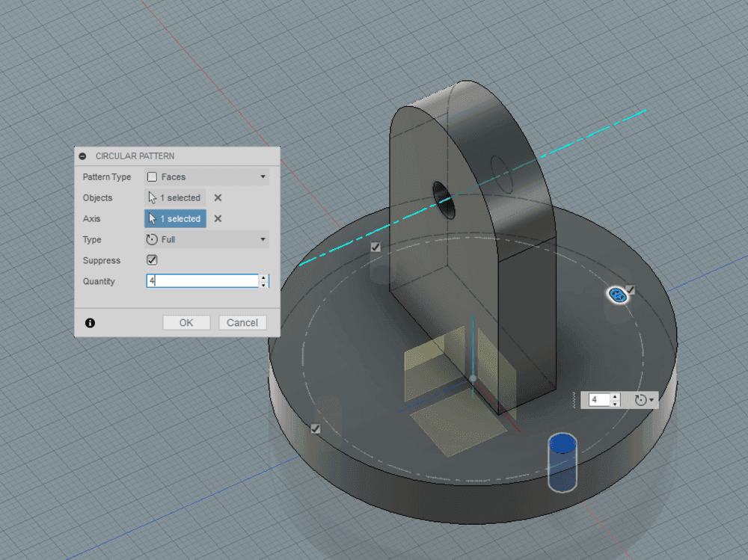Click the blue rotation manipulator handle

pyautogui.click(x=618, y=295)
